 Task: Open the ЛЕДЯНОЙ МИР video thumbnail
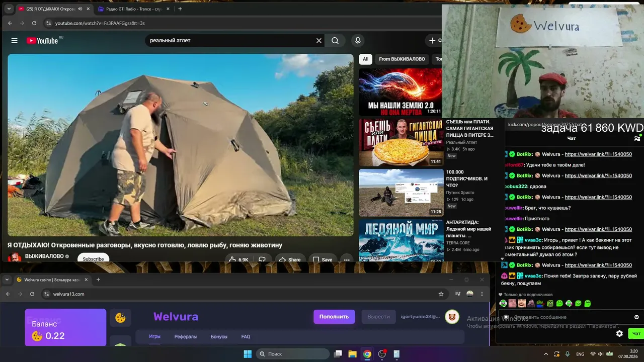click(x=400, y=240)
